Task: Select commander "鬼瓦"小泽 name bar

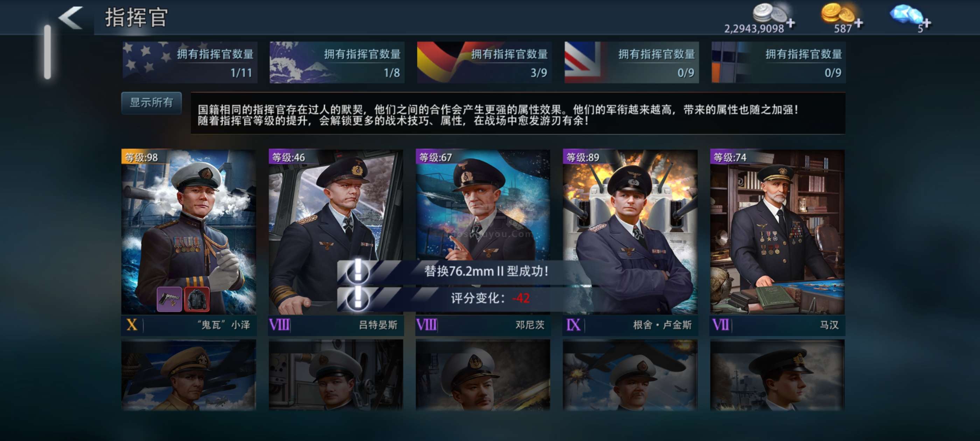Action: tap(189, 325)
